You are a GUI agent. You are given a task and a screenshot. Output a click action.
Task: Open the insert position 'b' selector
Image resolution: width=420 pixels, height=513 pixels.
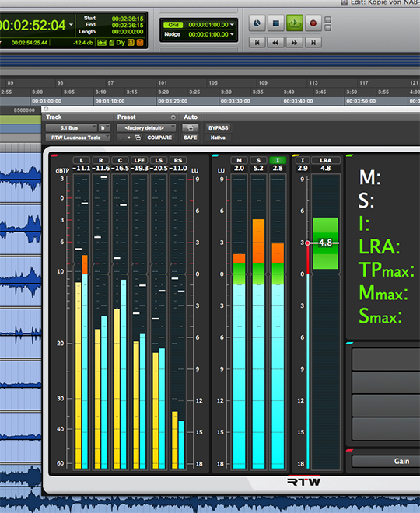tap(105, 128)
